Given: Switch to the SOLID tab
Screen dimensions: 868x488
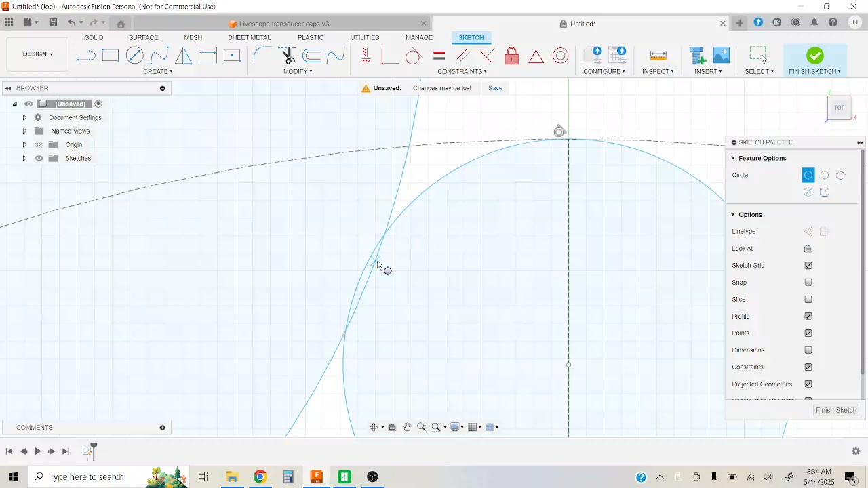Looking at the screenshot, I should pos(94,37).
